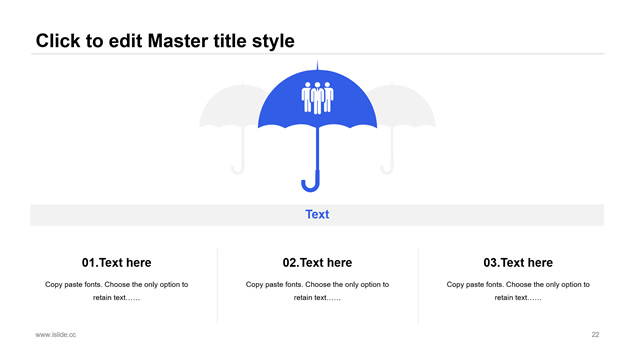Select the '02.Text here' heading
The width and height of the screenshot is (635, 361).
click(318, 263)
